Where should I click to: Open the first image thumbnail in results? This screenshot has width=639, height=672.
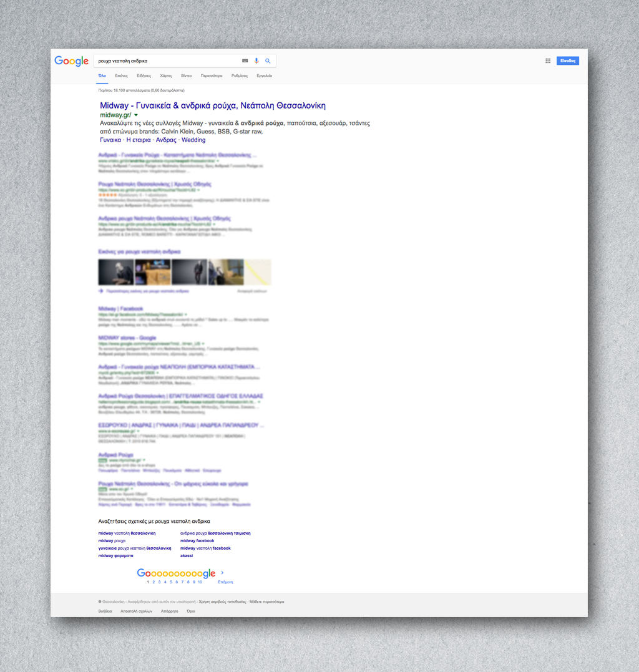click(x=116, y=272)
